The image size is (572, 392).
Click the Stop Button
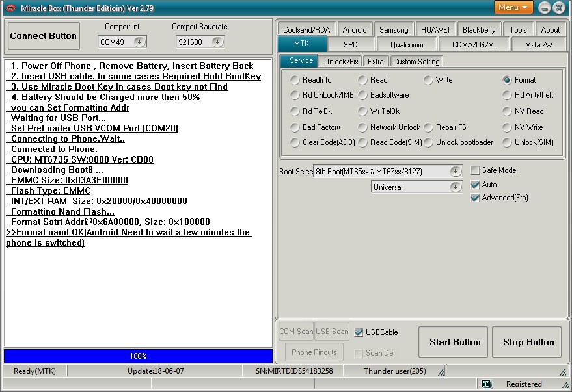(526, 342)
